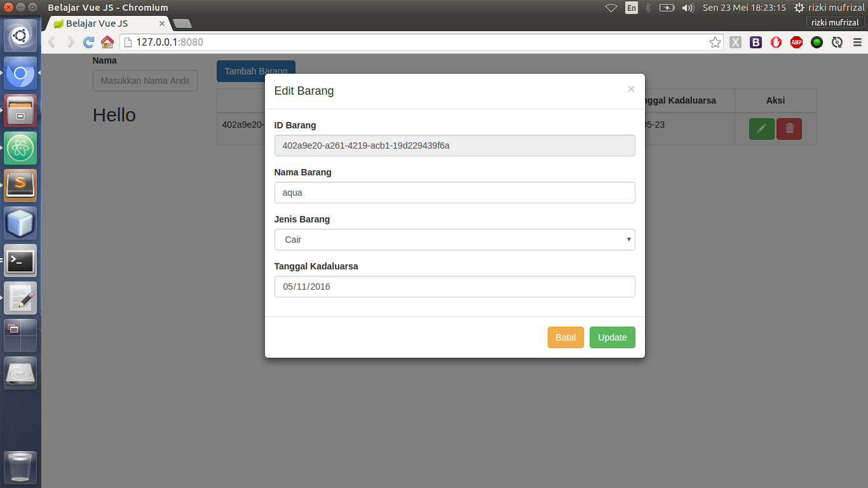868x488 pixels.
Task: Reload the page in Chromium
Action: (x=88, y=42)
